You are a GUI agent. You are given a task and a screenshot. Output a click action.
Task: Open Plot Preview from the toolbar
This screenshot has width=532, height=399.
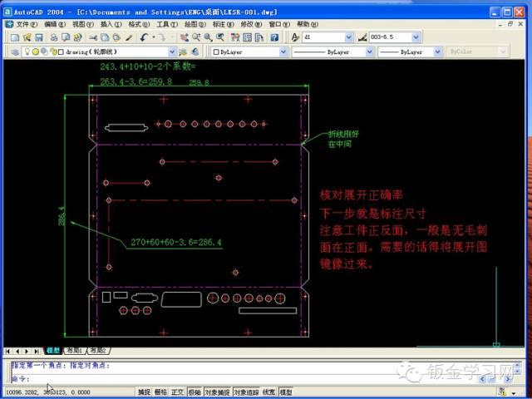(66, 37)
